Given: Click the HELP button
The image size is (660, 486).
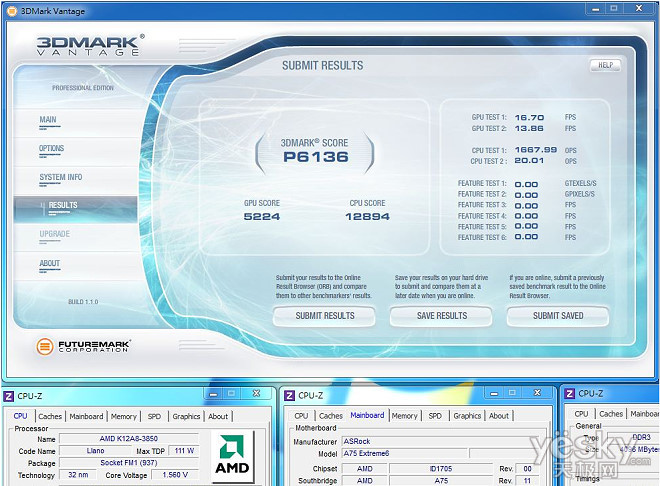Looking at the screenshot, I should click(x=605, y=65).
